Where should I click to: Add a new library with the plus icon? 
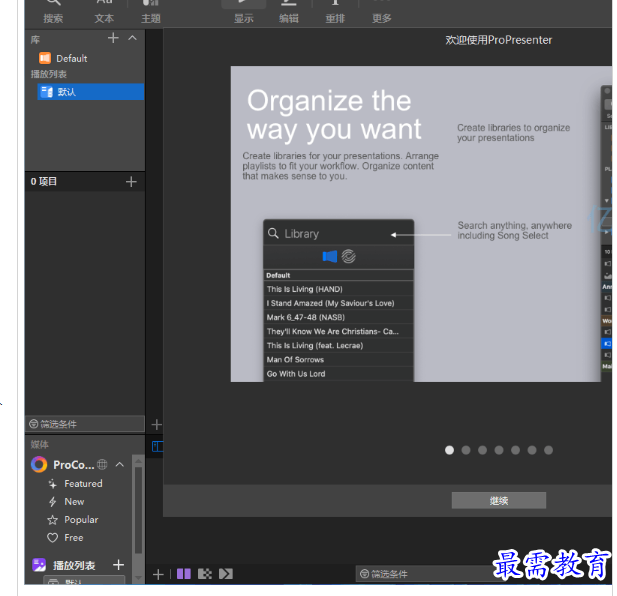tap(113, 38)
